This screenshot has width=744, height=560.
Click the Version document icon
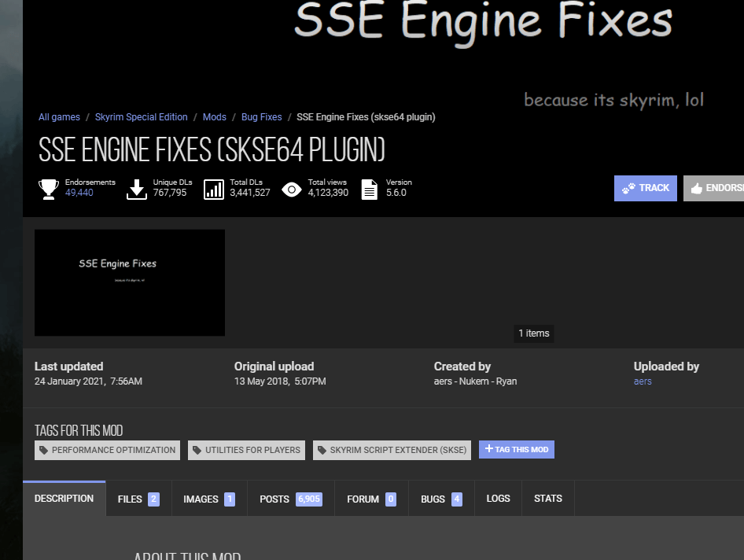370,190
